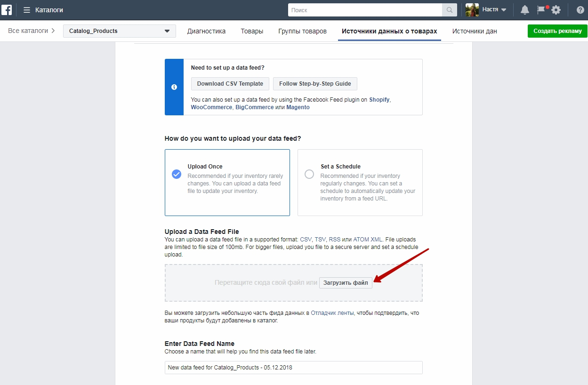
Task: Click the Каталоги title text
Action: [49, 10]
